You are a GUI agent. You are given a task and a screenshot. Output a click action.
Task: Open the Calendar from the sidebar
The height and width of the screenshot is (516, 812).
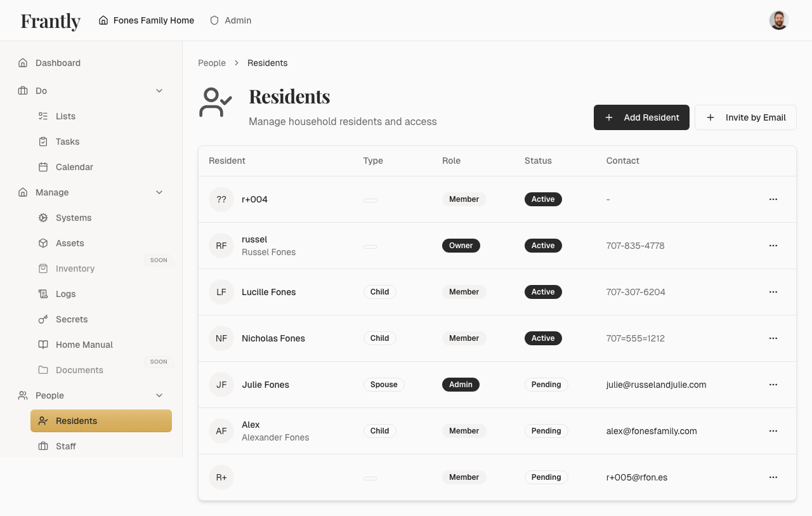coord(74,167)
